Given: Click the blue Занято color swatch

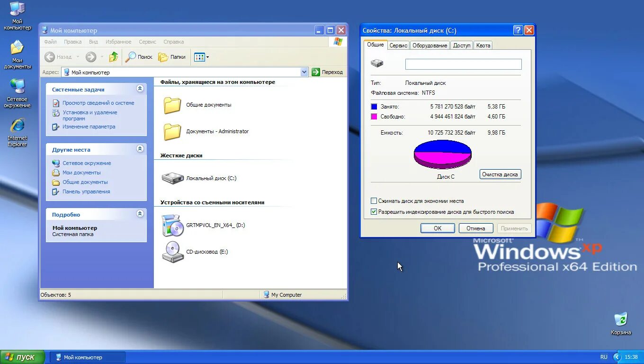Looking at the screenshot, I should point(374,107).
